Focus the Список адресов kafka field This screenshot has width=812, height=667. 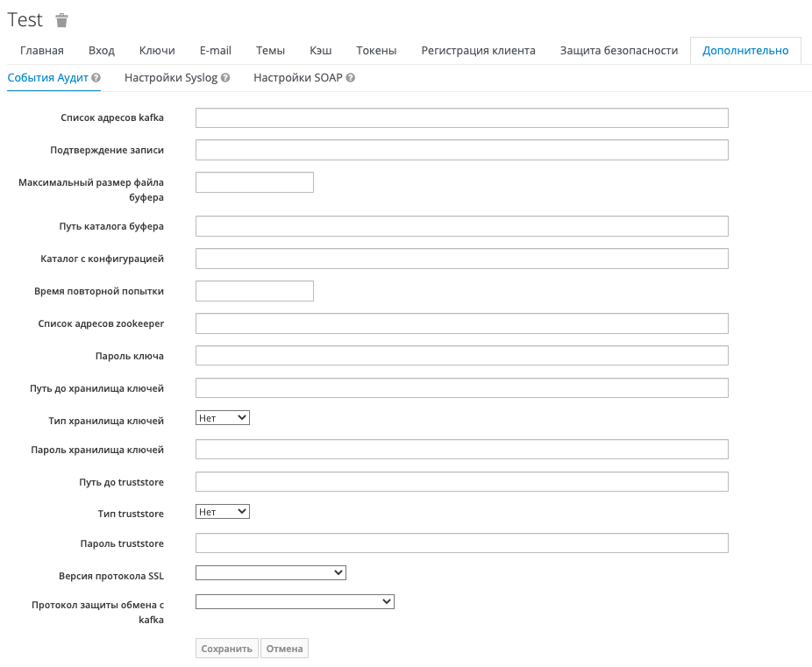461,118
